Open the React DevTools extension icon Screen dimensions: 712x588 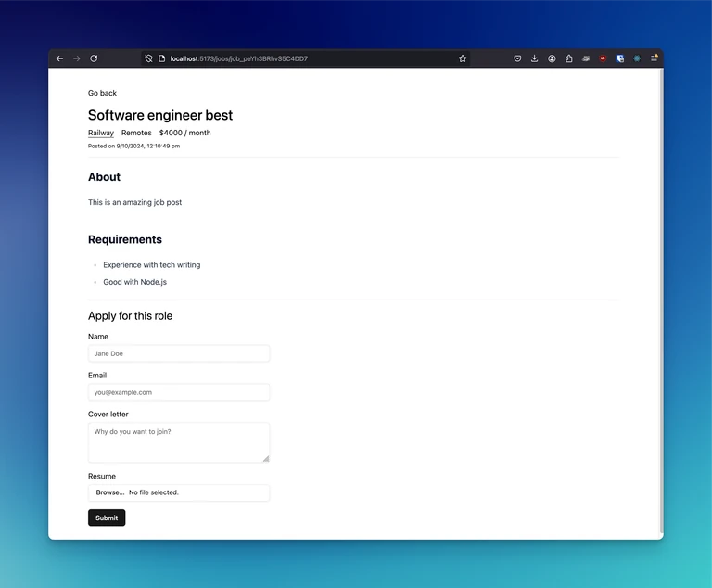(x=637, y=58)
